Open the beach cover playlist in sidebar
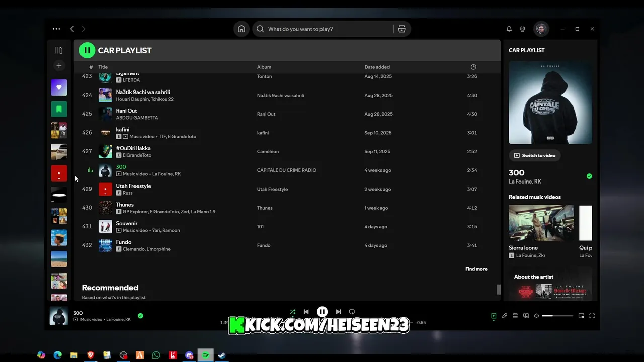The height and width of the screenshot is (362, 644). (59, 259)
